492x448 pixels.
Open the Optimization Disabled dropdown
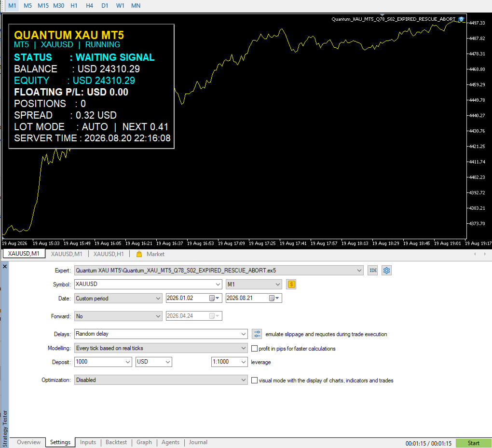pos(244,380)
